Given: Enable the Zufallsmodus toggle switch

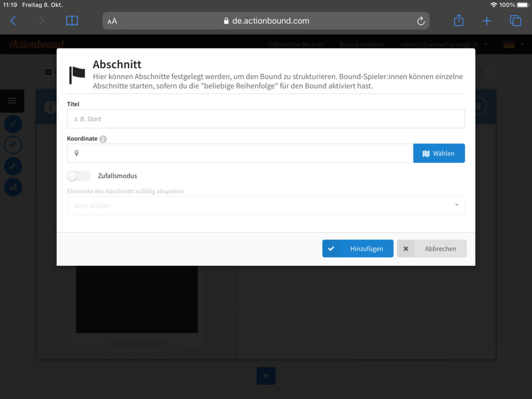Looking at the screenshot, I should click(x=79, y=176).
